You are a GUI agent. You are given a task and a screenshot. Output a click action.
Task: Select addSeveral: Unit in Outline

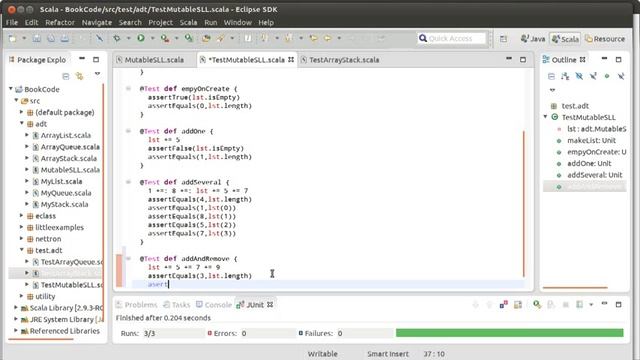(594, 175)
